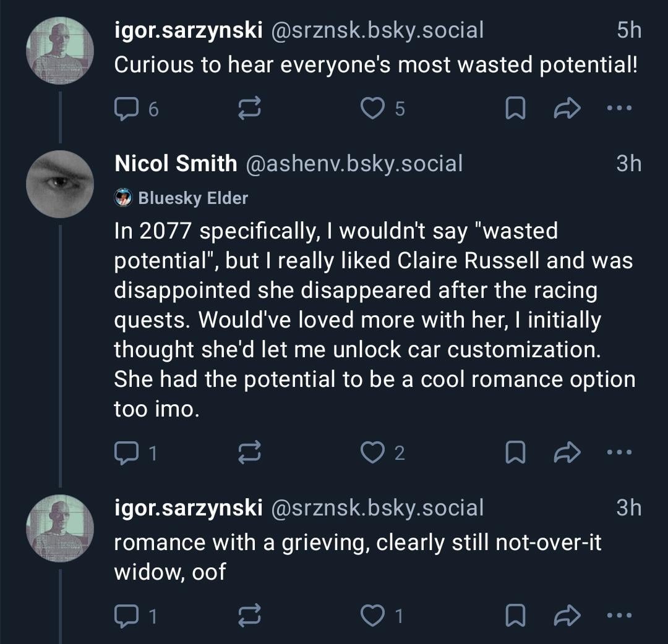Viewport: 668px width, 644px height.
Task: Open more options on the "widow, oof" post
Action: pyautogui.click(x=620, y=616)
